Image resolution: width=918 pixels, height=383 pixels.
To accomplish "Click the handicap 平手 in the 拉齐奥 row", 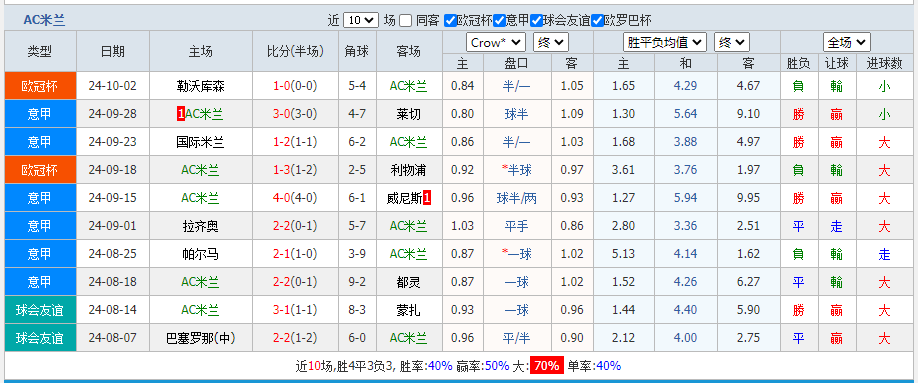I will (x=516, y=226).
